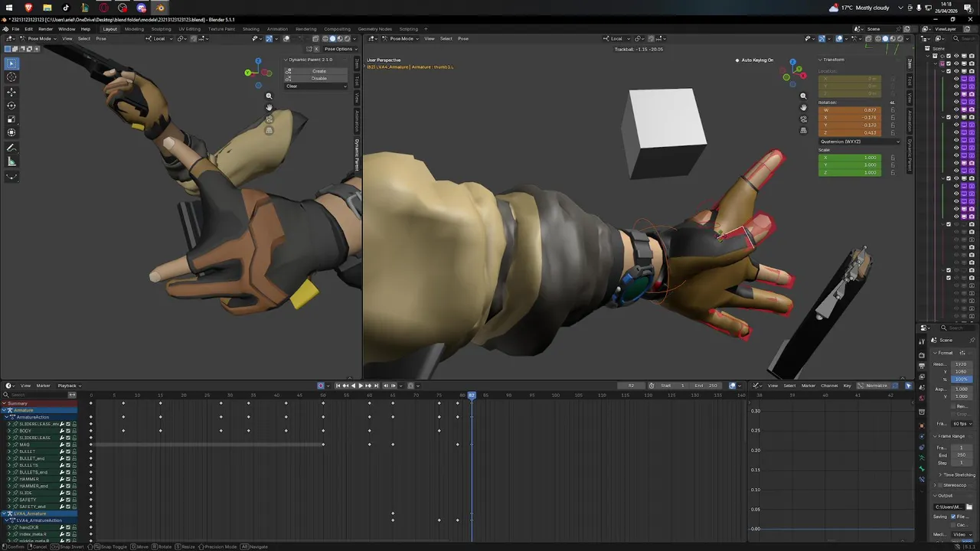The height and width of the screenshot is (551, 980).
Task: Open left viewport Local orientation dropdown
Action: click(x=159, y=38)
